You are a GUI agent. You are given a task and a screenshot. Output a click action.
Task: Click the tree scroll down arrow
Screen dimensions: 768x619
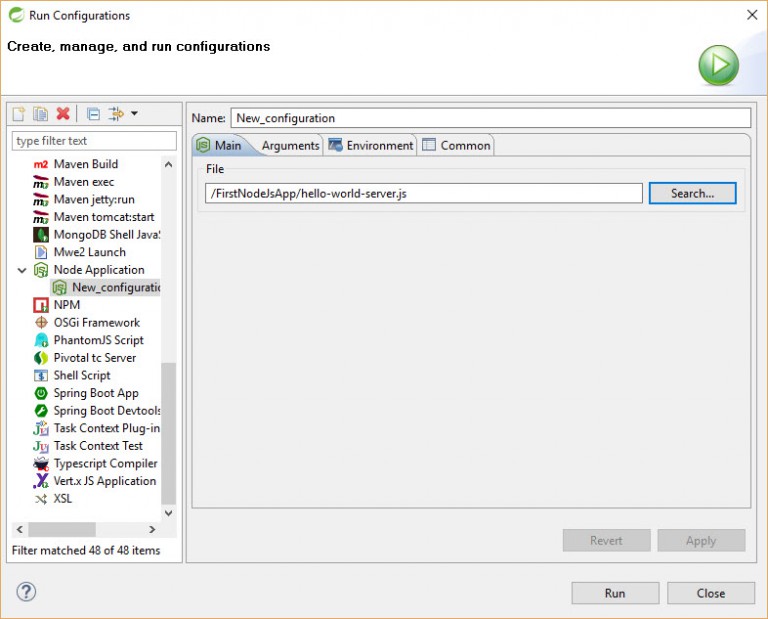(x=168, y=513)
